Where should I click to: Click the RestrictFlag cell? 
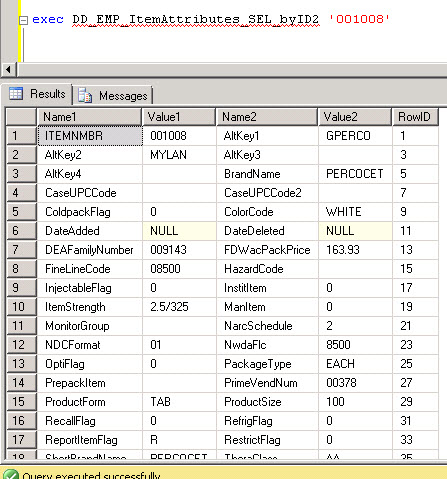coord(267,440)
